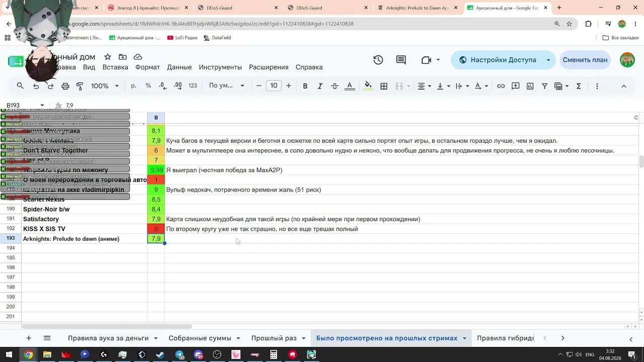Open the share settings dropdown arrow
644x362 pixels.
(548, 60)
